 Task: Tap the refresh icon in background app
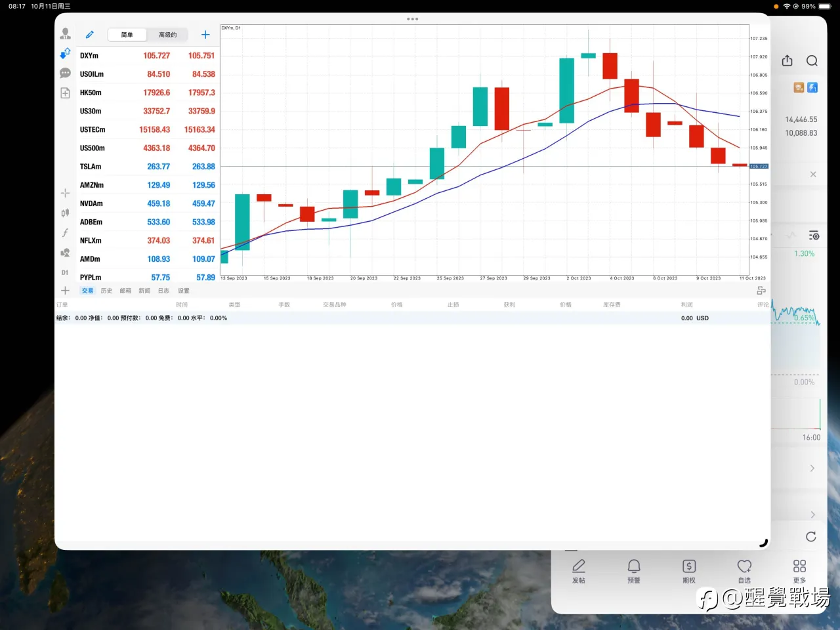(x=811, y=537)
